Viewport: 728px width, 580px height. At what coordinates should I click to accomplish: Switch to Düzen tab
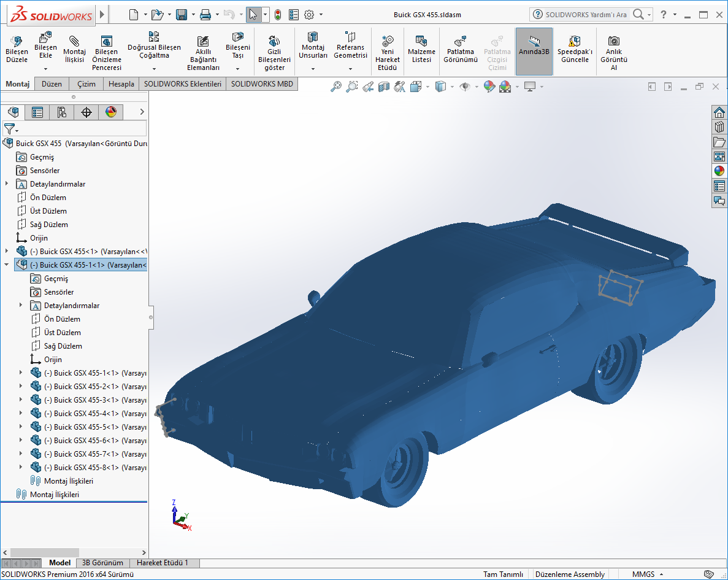(x=52, y=84)
